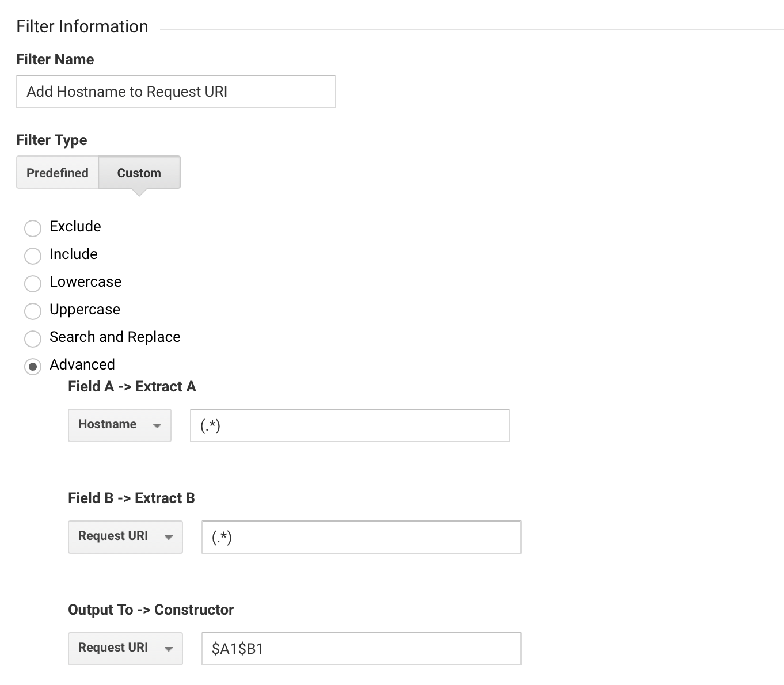Image resolution: width=784 pixels, height=685 pixels.
Task: Select the Search and Replace option
Action: pyautogui.click(x=33, y=338)
